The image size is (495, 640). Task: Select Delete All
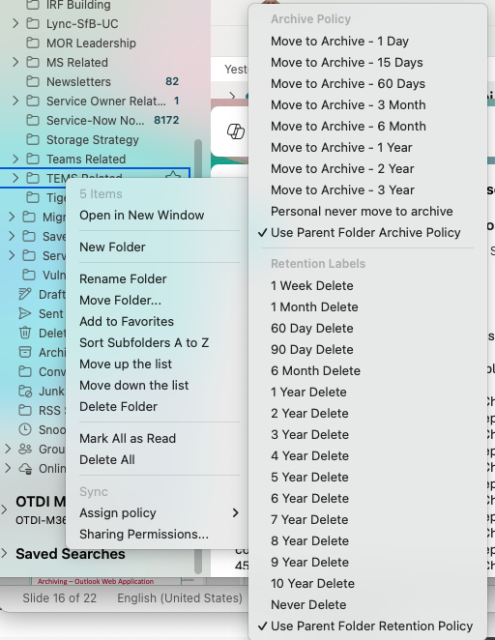coord(107,460)
